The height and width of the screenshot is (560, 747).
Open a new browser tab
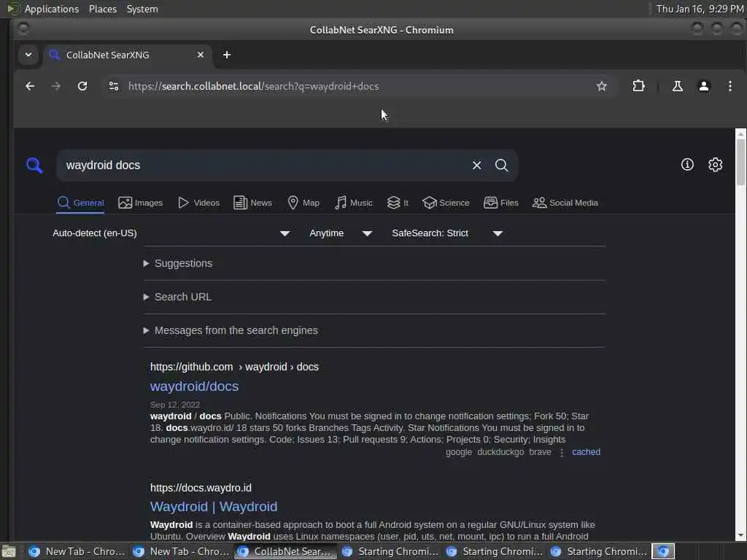(227, 55)
